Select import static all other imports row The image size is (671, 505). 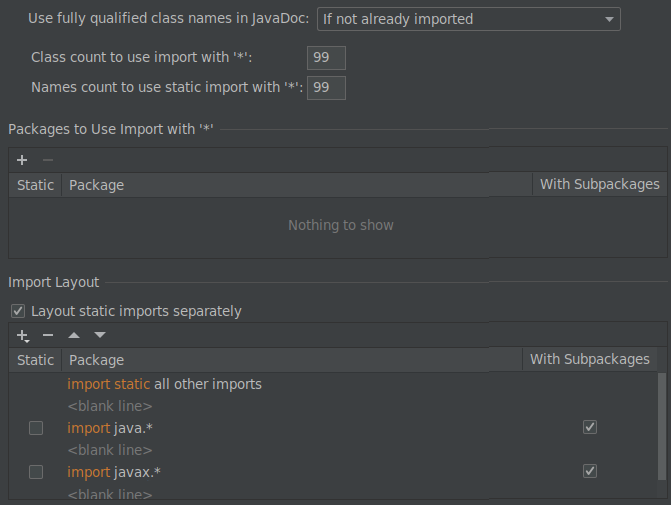pos(164,384)
